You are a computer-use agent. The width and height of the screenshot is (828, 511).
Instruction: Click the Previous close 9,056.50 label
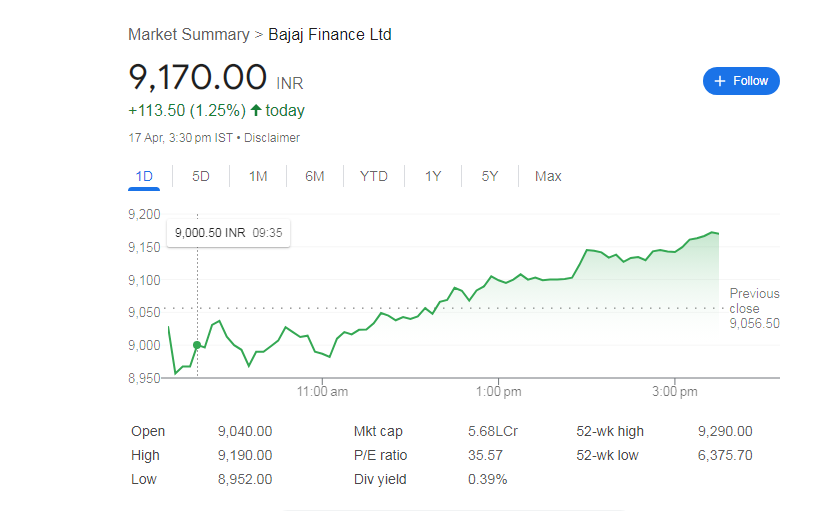pos(754,308)
